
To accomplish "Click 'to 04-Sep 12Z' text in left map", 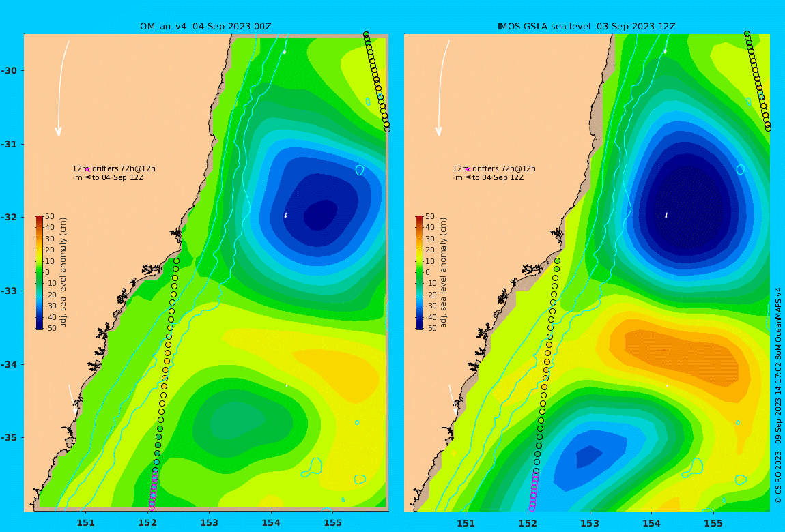I will [117, 177].
